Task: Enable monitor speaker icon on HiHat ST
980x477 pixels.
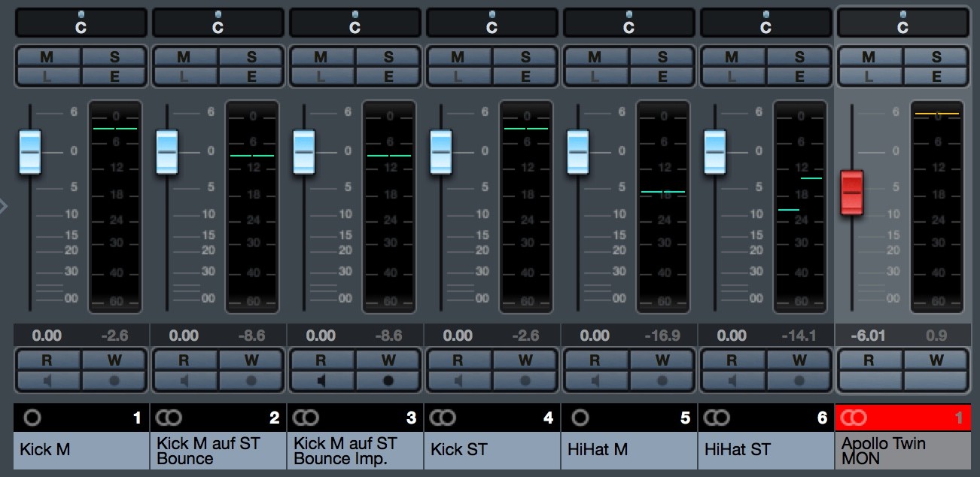Action: coord(732,381)
